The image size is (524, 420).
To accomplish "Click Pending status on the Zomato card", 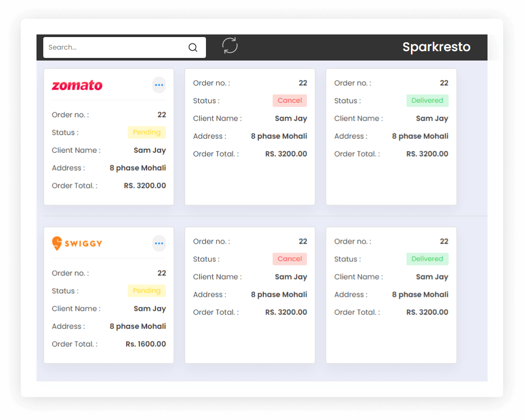I will click(147, 133).
